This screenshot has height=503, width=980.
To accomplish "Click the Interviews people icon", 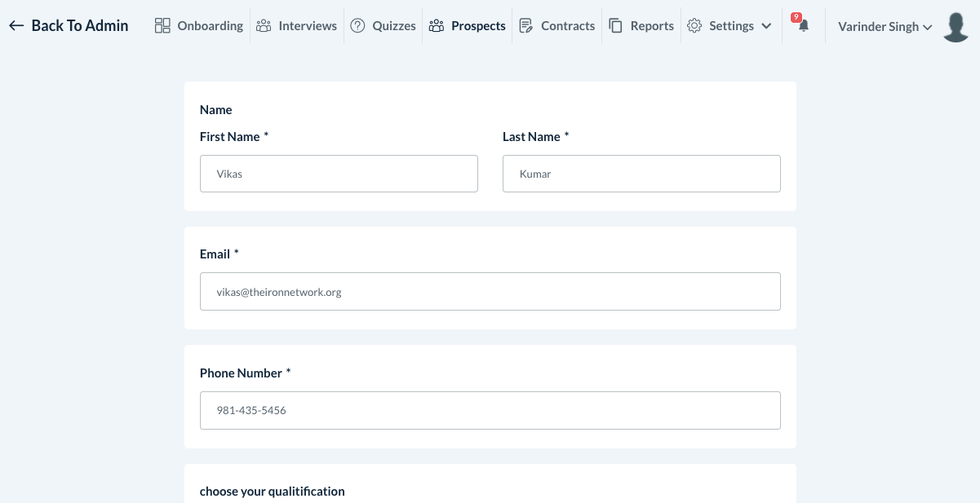I will (x=264, y=26).
